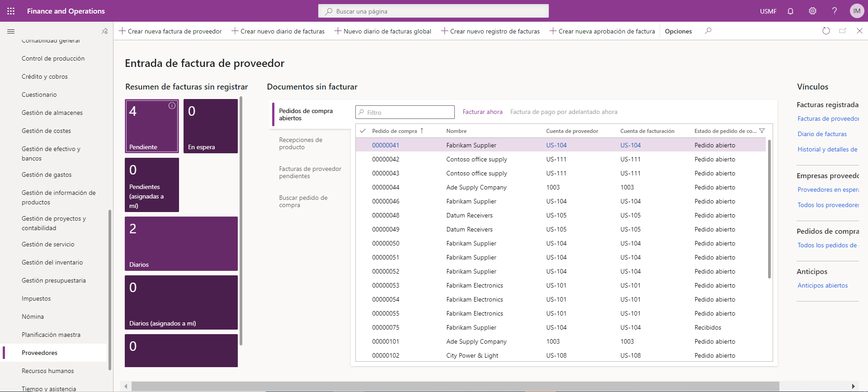
Task: Close the vendor invoice entry page
Action: (859, 31)
